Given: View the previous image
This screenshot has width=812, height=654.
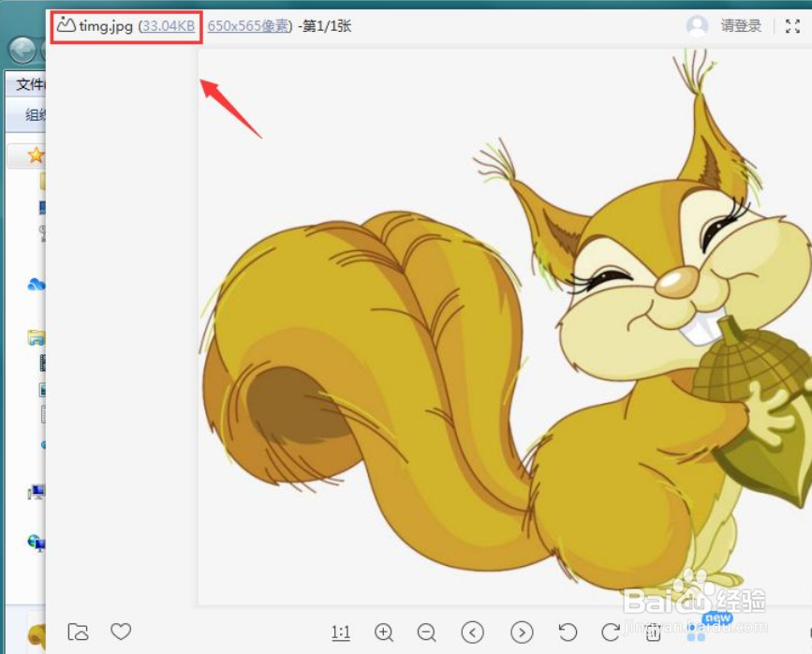Looking at the screenshot, I should (472, 632).
